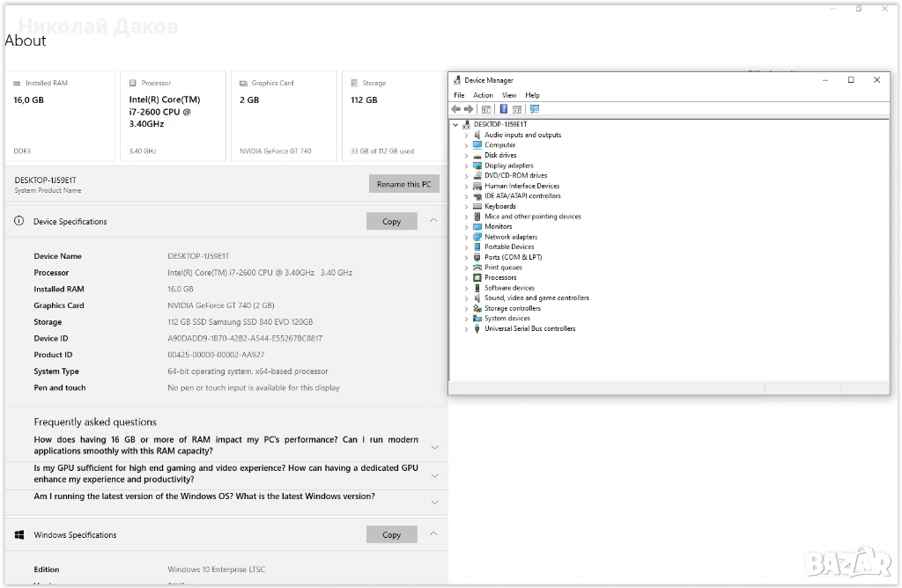Expand the Windows OS latest version FAQ
Screen dimensions: 902x588
(x=433, y=502)
